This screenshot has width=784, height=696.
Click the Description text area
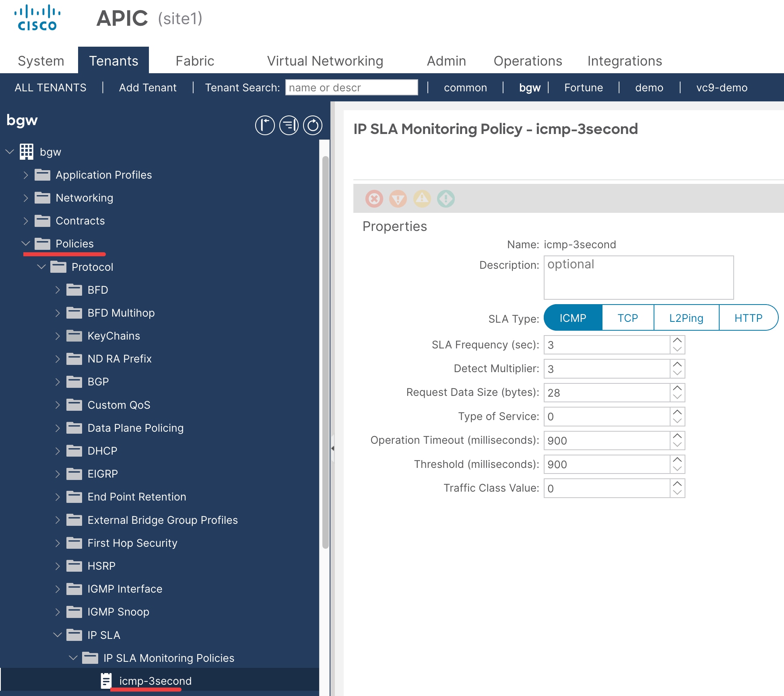[639, 278]
